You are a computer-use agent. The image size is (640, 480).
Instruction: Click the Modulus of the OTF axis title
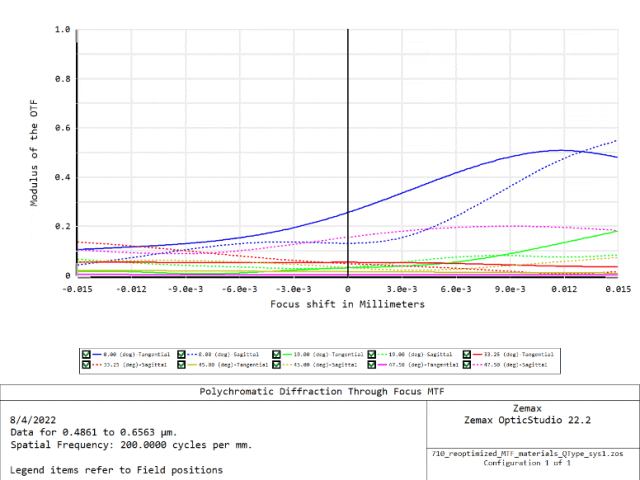[x=34, y=153]
